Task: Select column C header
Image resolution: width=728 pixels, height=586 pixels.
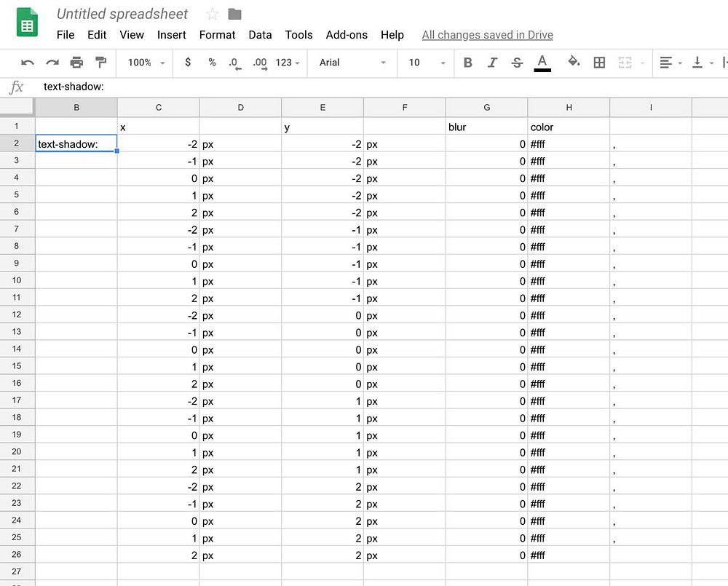Action: [158, 107]
